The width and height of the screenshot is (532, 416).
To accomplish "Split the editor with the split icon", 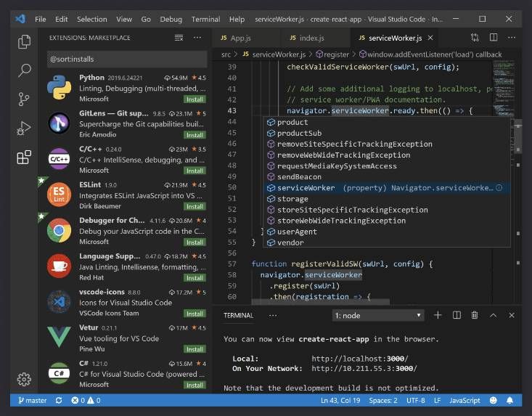I will tap(494, 37).
